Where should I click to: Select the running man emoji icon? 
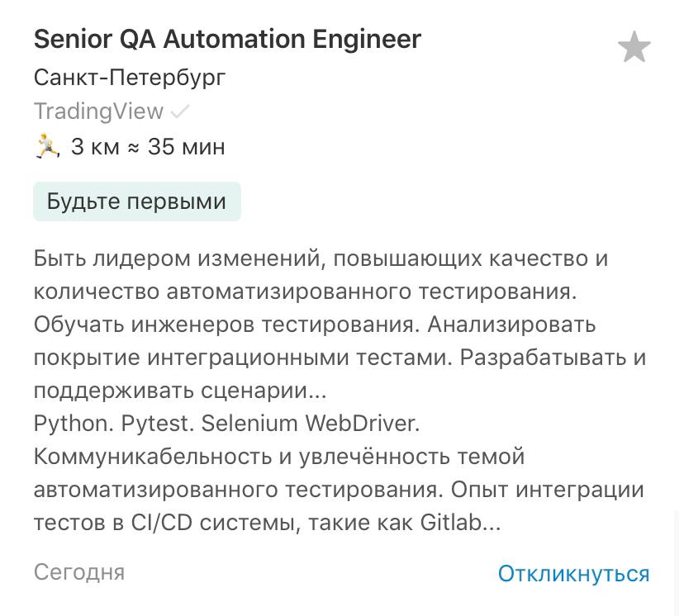pyautogui.click(x=46, y=146)
